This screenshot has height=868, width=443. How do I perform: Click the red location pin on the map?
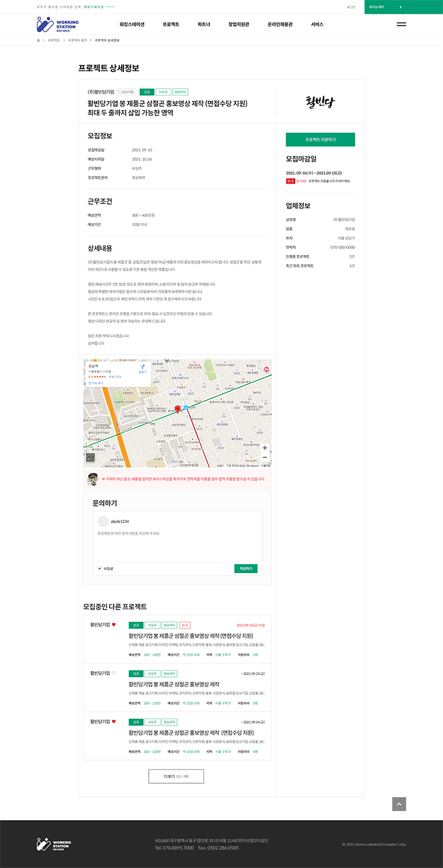coord(178,409)
